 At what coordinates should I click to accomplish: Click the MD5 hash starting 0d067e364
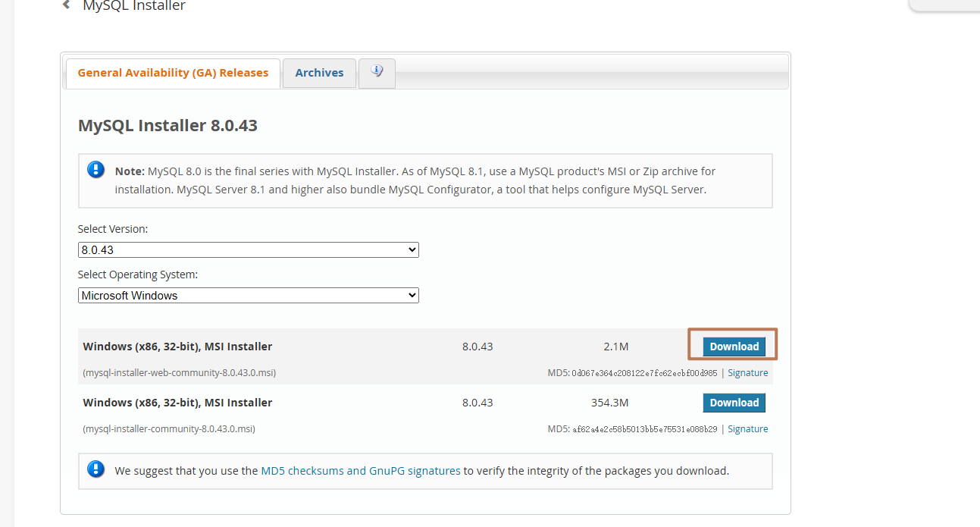[644, 373]
